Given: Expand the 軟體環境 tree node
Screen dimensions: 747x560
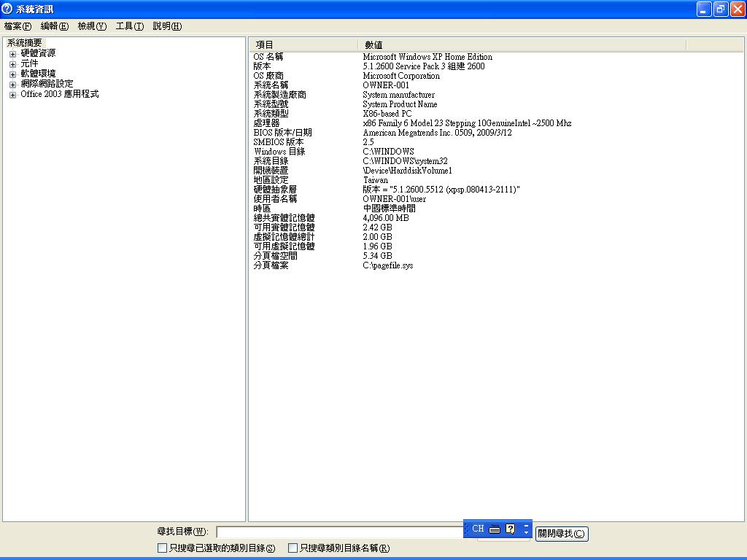Looking at the screenshot, I should click(x=13, y=74).
